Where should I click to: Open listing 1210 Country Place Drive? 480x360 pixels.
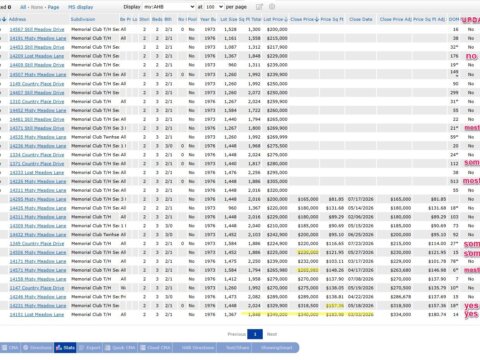[37, 101]
